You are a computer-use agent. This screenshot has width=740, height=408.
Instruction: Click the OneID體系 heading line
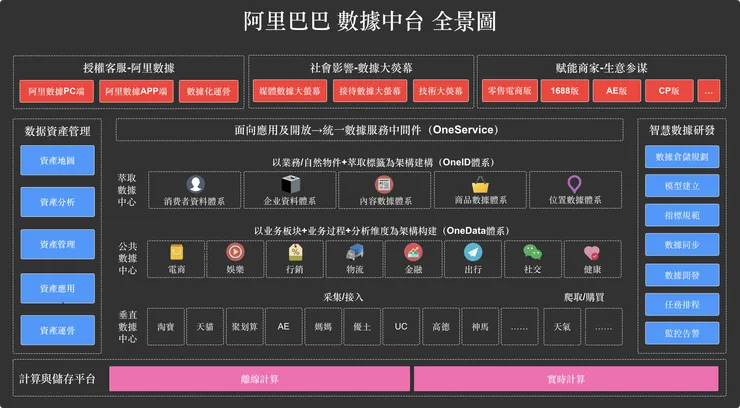tap(384, 162)
